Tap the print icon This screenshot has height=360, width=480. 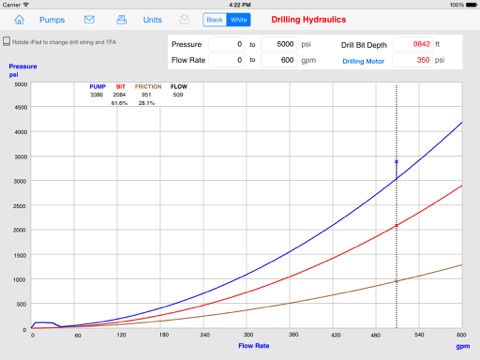121,20
